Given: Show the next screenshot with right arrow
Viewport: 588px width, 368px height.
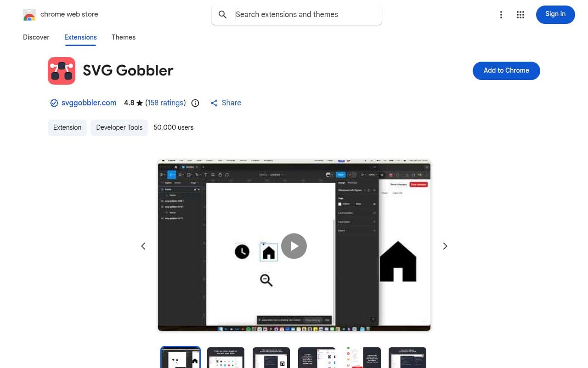Looking at the screenshot, I should pos(445,246).
